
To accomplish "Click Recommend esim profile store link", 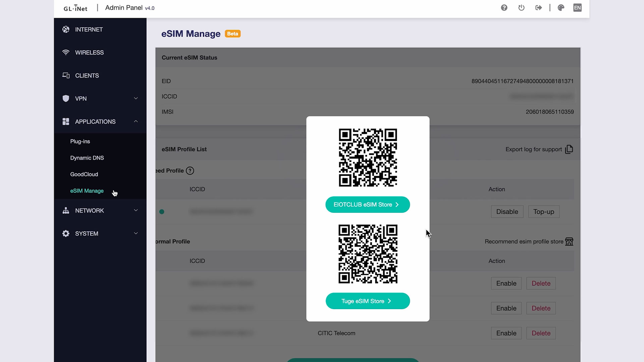I will 524,242.
